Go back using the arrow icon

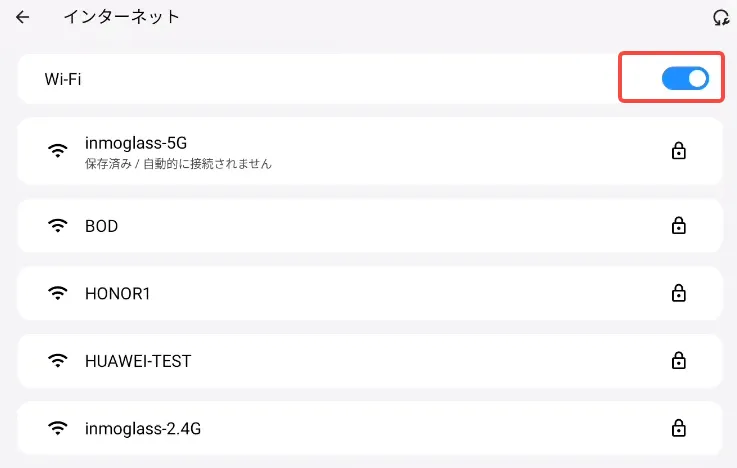[22, 17]
